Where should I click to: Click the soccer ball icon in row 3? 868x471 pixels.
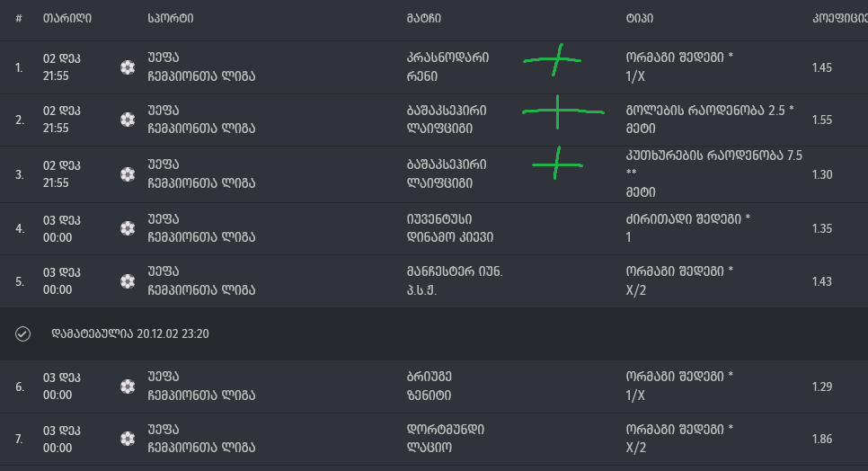128,174
